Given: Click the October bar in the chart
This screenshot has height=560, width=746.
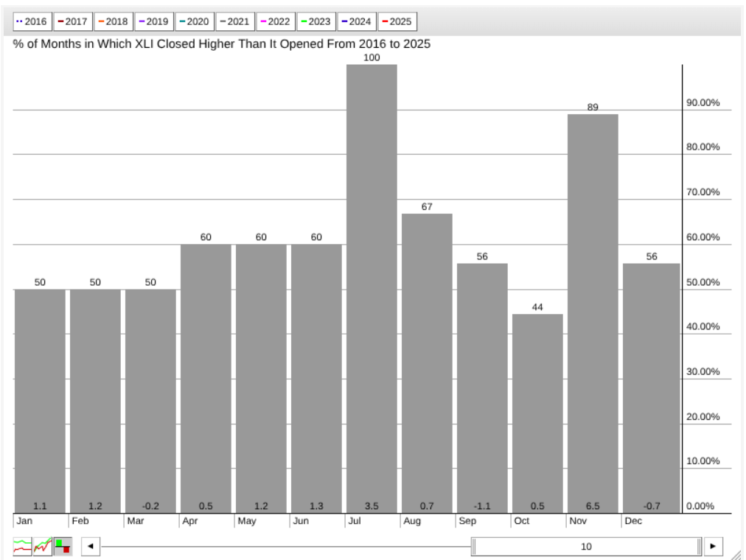Looking at the screenshot, I should [x=537, y=413].
